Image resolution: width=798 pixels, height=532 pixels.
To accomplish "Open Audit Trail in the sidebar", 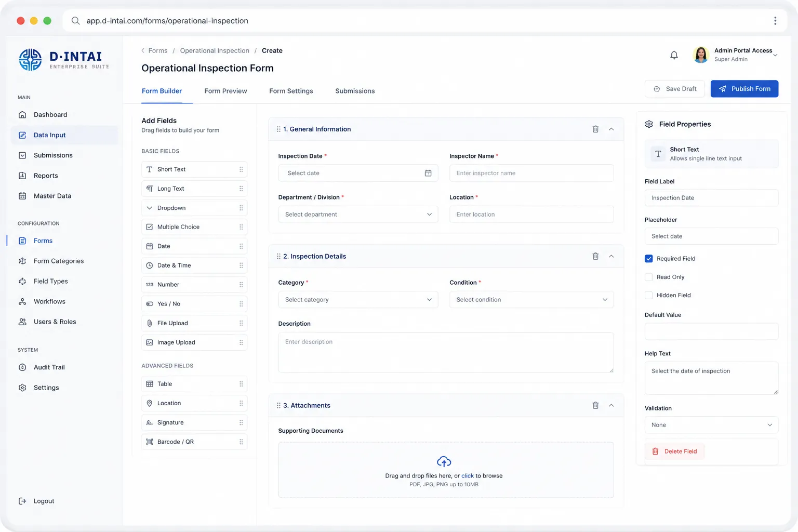I will [x=65, y=367].
